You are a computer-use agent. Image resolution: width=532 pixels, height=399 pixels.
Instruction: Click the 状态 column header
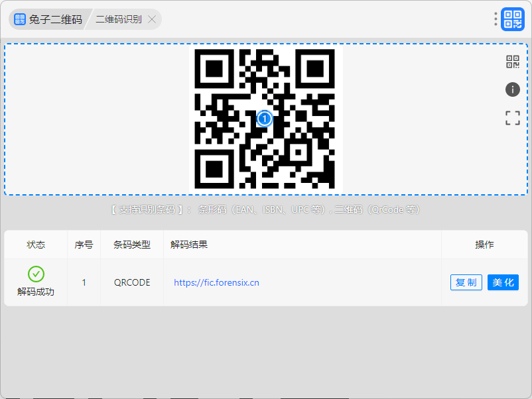pyautogui.click(x=36, y=245)
